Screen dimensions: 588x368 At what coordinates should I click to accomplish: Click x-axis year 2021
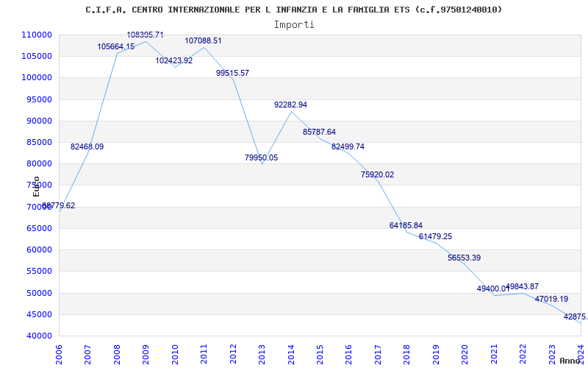click(493, 355)
